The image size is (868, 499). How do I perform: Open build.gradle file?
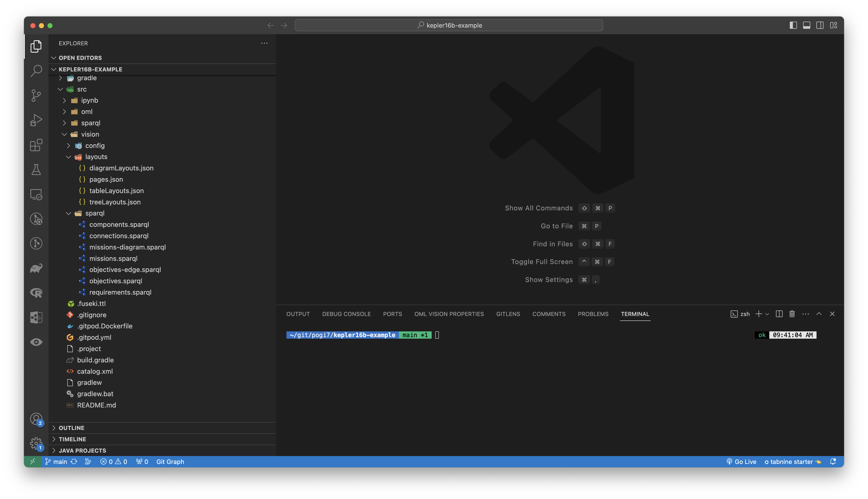(x=95, y=360)
